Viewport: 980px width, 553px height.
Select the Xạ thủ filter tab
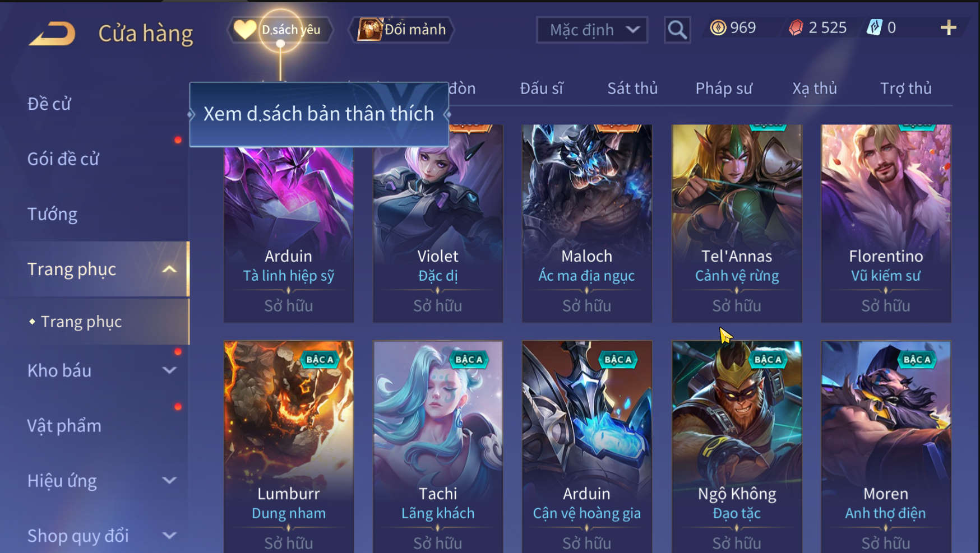[815, 89]
